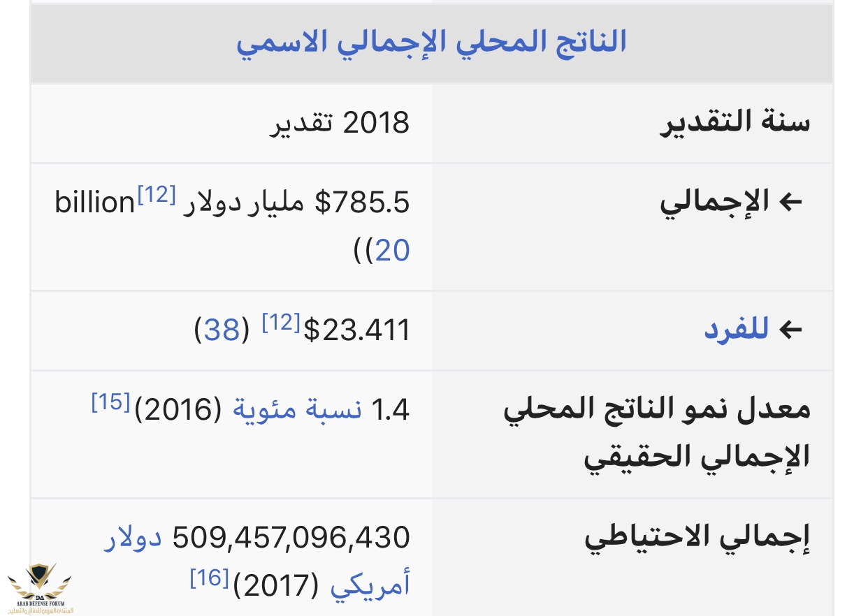868x616 pixels.
Task: Open footnote reference [15]
Action: (110, 403)
